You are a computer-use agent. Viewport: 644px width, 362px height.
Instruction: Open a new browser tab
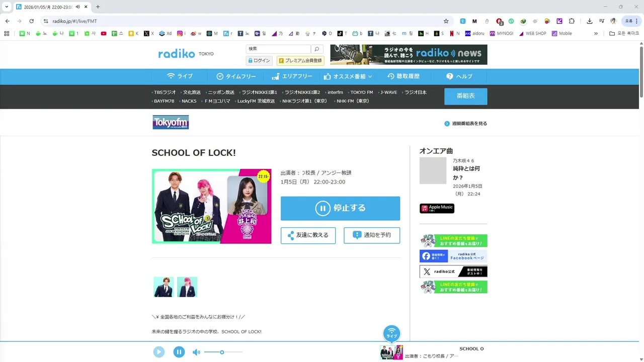98,7
